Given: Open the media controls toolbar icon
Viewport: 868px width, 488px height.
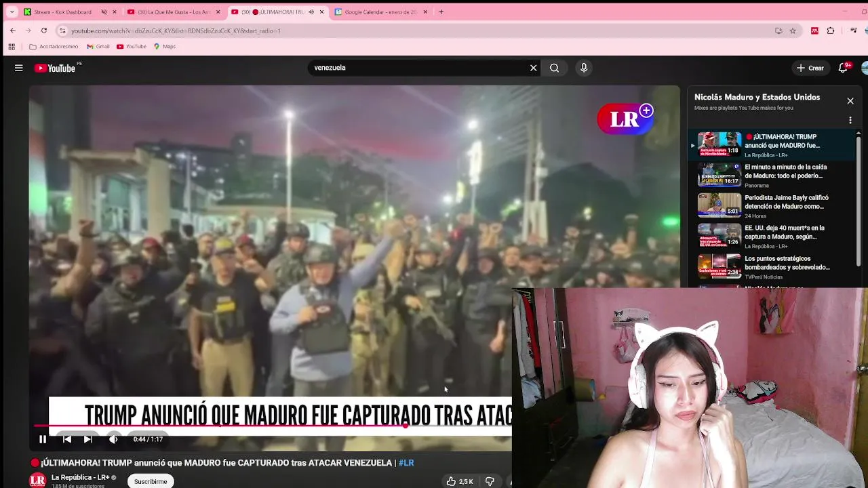Looking at the screenshot, I should point(855,30).
